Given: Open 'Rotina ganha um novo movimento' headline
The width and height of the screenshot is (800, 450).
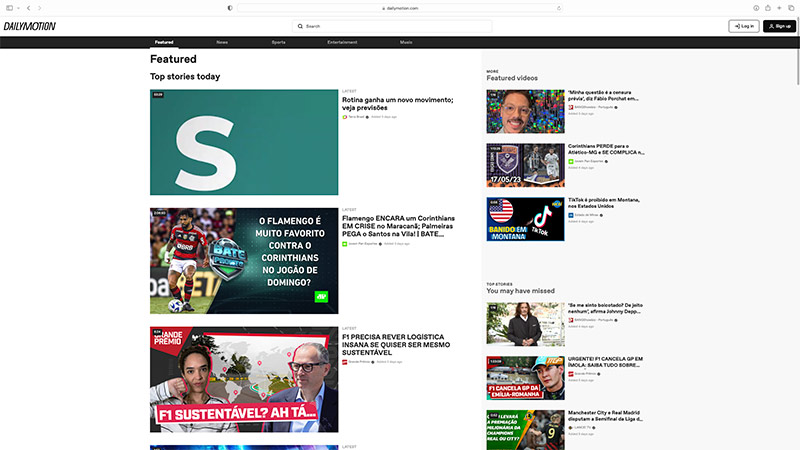Looking at the screenshot, I should tap(397, 104).
